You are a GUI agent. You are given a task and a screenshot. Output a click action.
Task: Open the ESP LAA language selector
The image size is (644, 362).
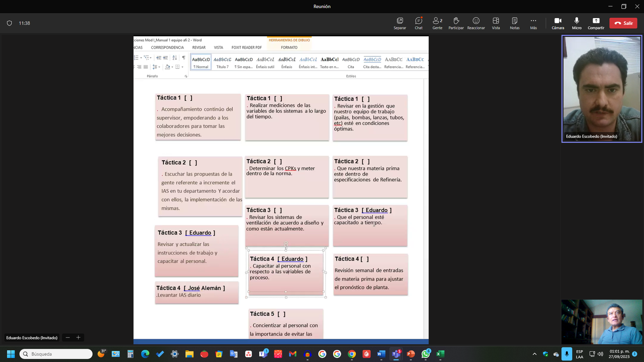tap(580, 354)
